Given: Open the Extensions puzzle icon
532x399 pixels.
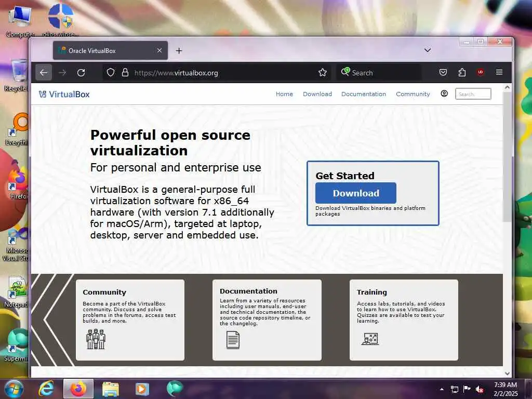Looking at the screenshot, I should coord(462,72).
